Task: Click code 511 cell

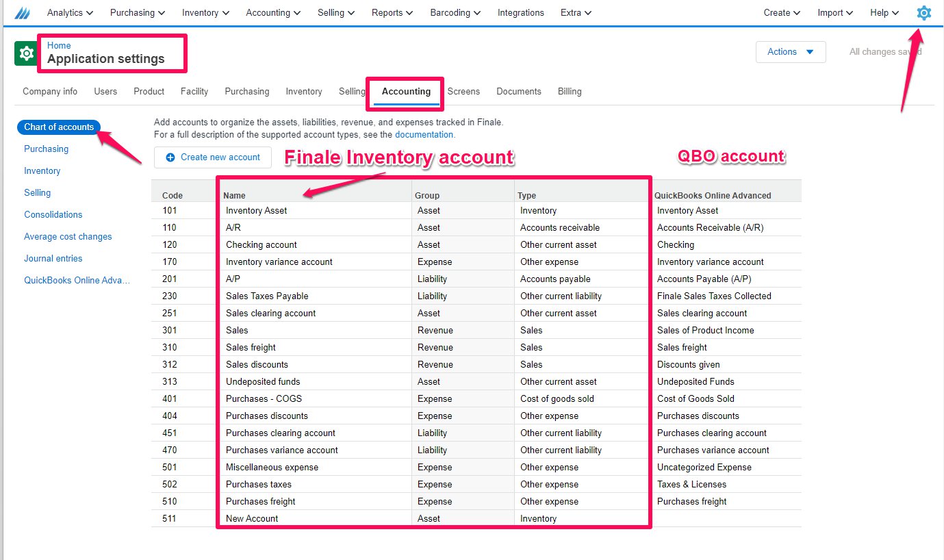Action: point(186,518)
